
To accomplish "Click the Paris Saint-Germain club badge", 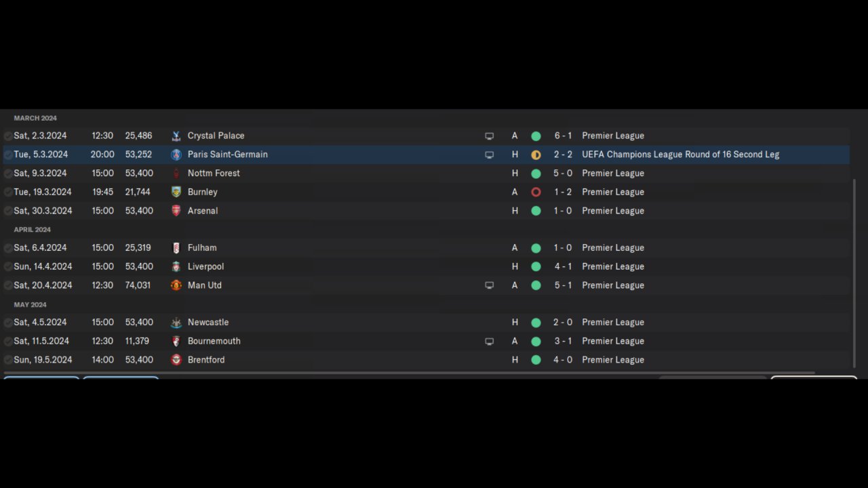I will pyautogui.click(x=176, y=155).
